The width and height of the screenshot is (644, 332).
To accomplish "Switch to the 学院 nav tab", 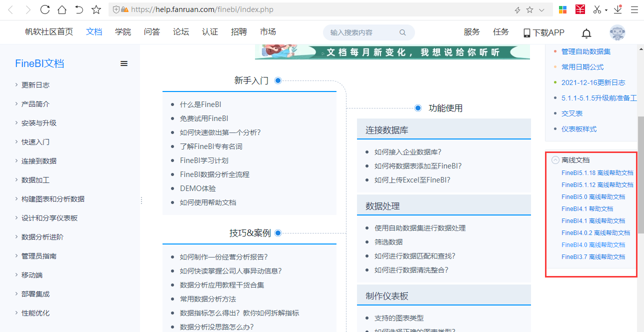I will click(123, 32).
